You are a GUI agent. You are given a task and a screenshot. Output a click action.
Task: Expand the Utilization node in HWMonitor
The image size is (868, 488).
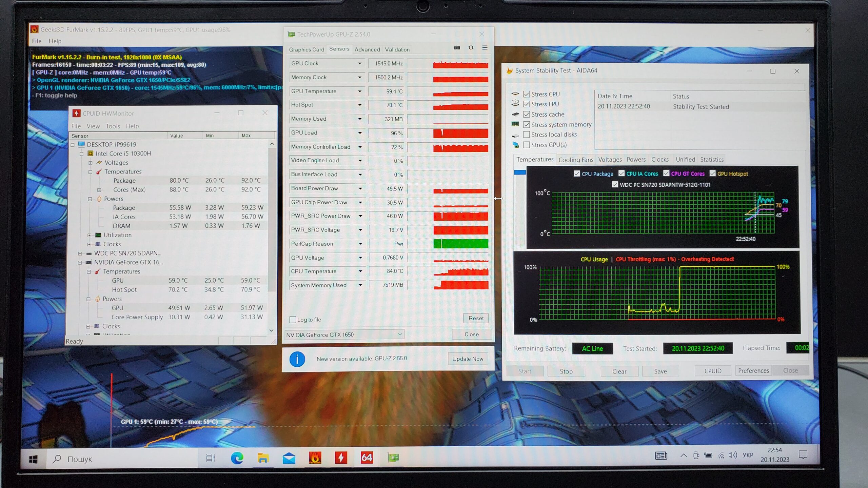[90, 235]
